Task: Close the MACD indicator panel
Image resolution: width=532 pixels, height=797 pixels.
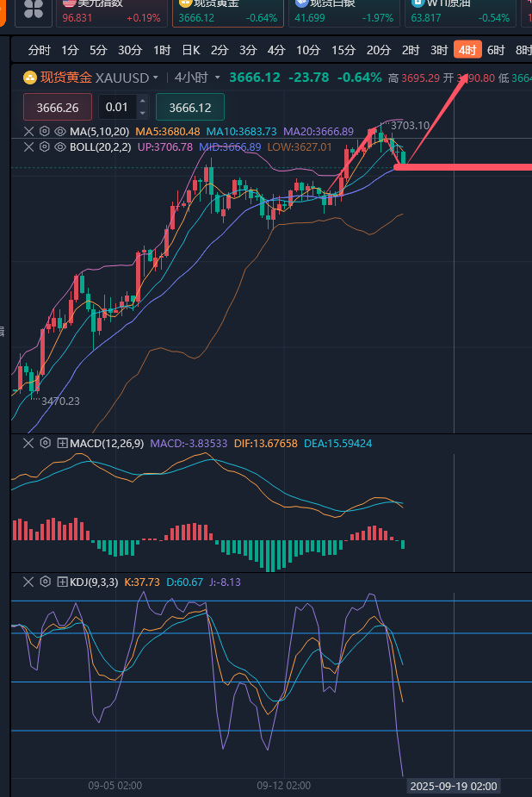Action: coord(28,444)
